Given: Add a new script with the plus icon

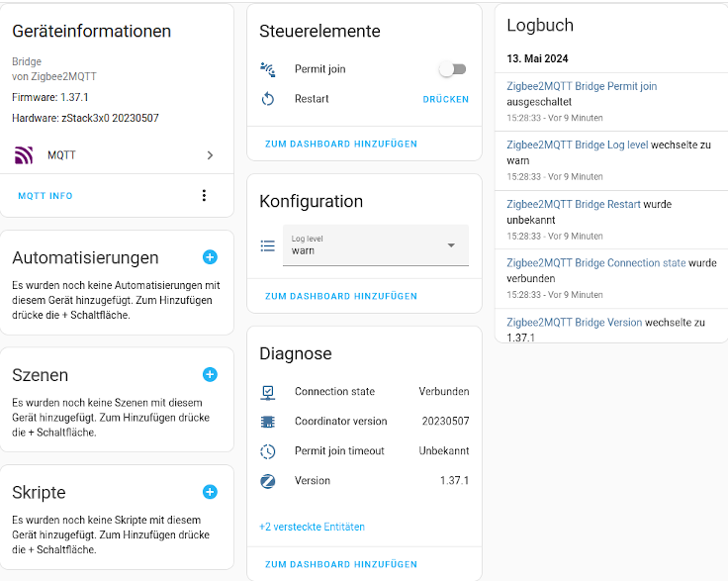Looking at the screenshot, I should click(x=210, y=492).
